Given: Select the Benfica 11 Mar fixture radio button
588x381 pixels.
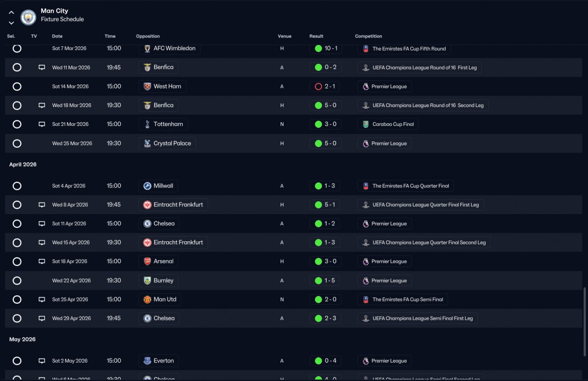Looking at the screenshot, I should point(17,68).
